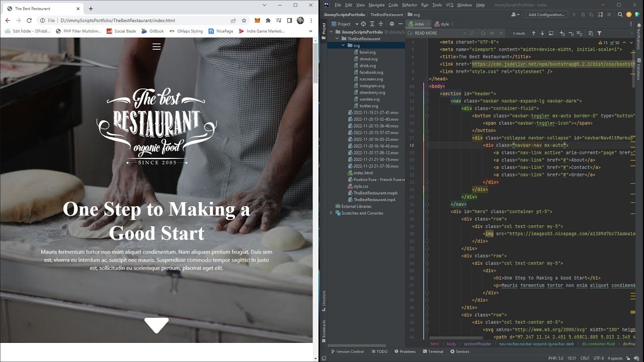Bookmark this page with star icon
644x362 pixels.
(x=244, y=21)
